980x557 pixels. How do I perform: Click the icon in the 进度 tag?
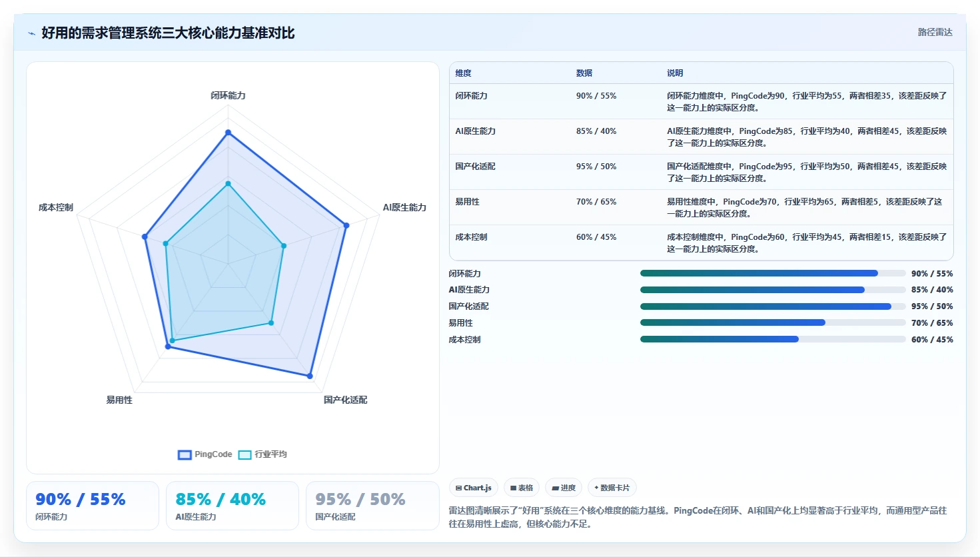coord(555,488)
